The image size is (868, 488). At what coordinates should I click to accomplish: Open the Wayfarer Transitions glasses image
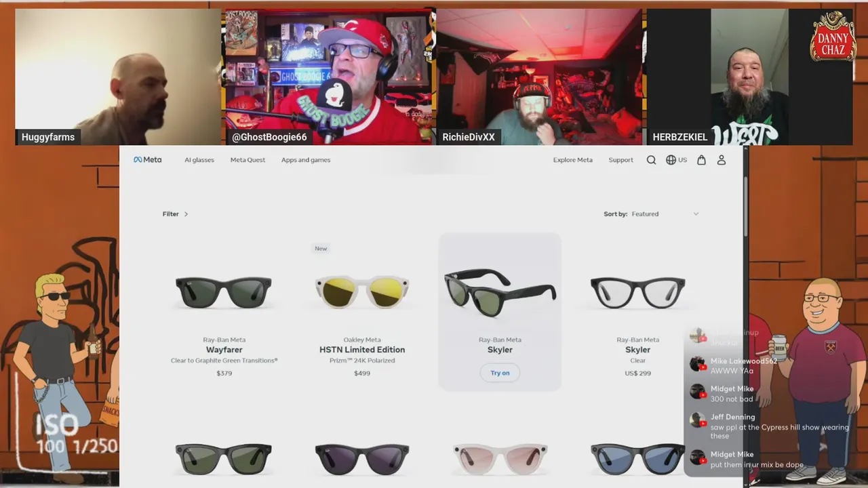tap(224, 292)
